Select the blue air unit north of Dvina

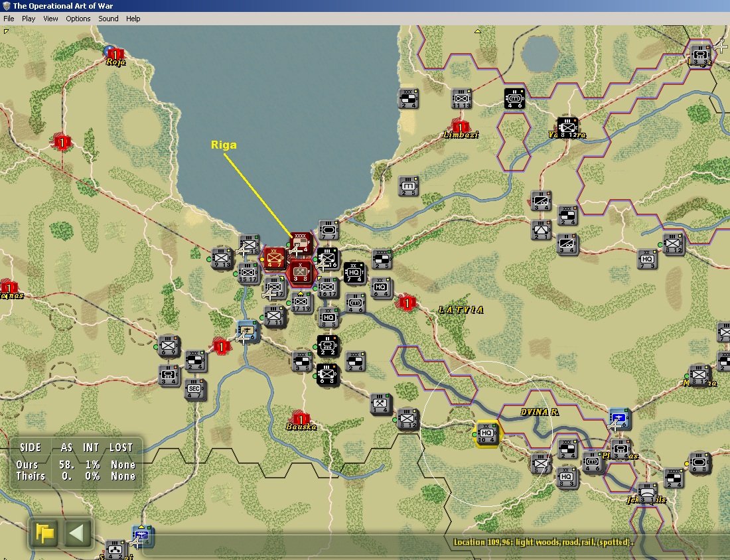click(619, 419)
